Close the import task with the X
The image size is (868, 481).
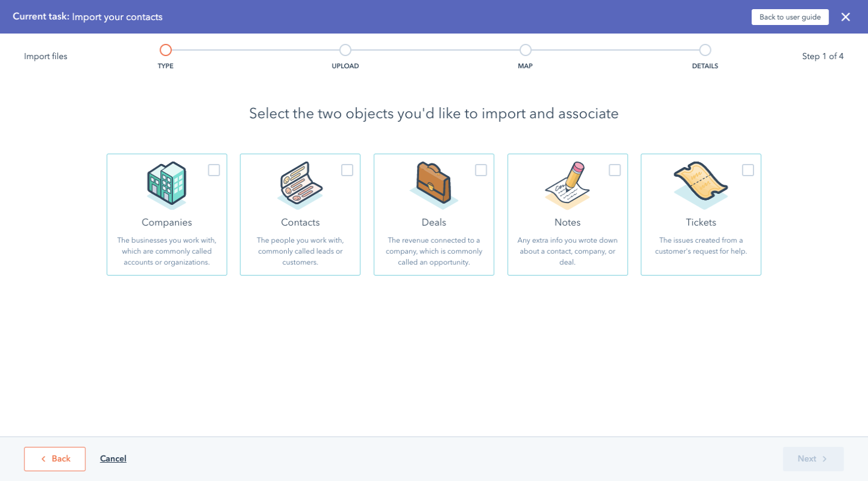(845, 17)
